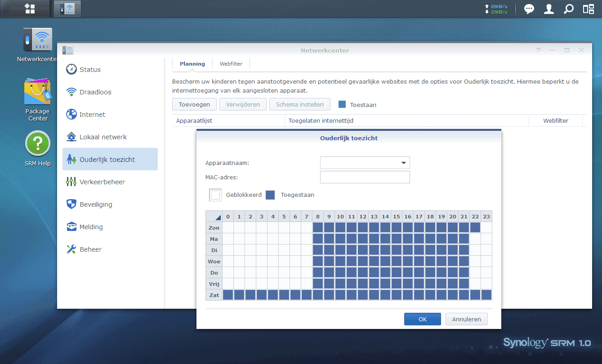
Task: Expand the Apparaatnaam dropdown
Action: pyautogui.click(x=403, y=163)
